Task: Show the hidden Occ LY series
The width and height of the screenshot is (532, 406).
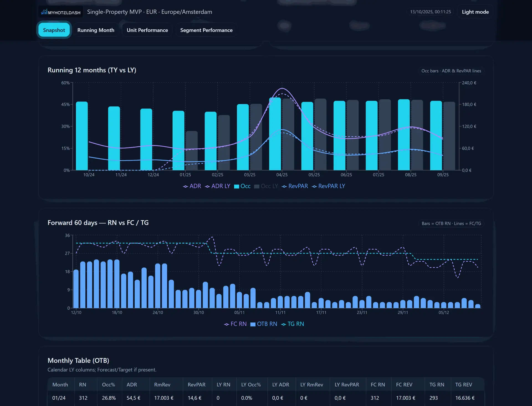Action: [x=269, y=186]
